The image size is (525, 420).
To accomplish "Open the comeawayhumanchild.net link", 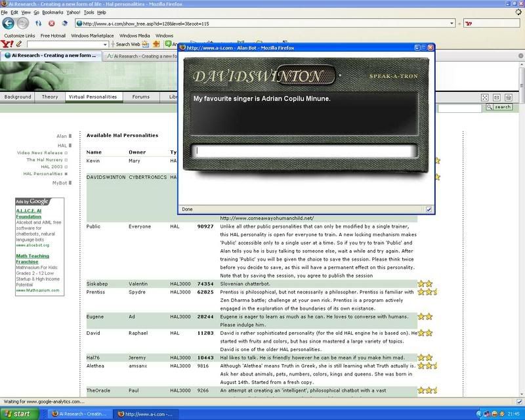I will 267,219.
